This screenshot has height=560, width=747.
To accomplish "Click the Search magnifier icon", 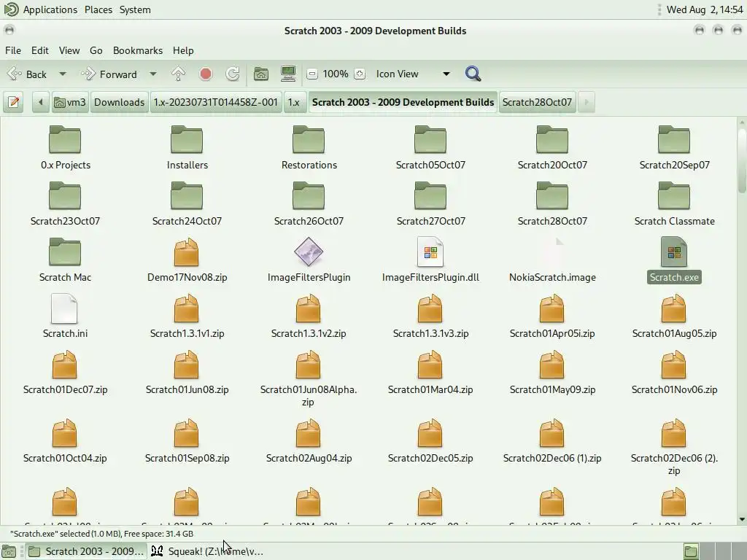I will coord(473,74).
